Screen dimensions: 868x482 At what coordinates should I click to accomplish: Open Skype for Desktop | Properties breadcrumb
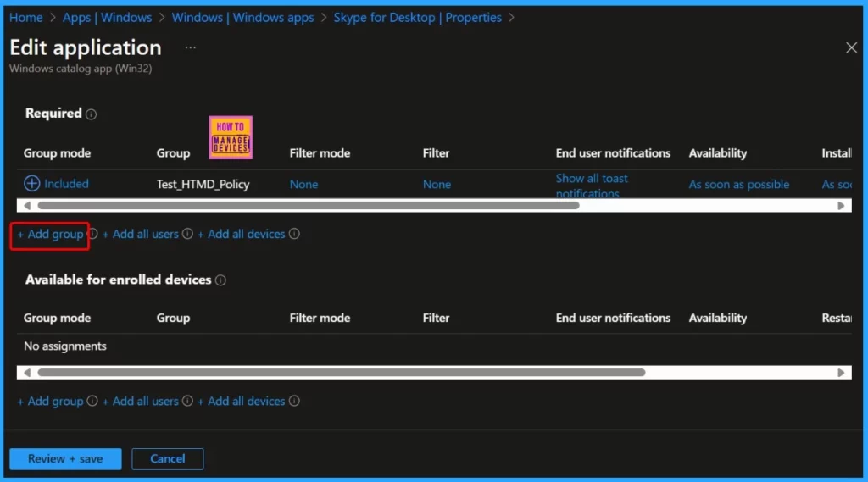[x=417, y=18]
